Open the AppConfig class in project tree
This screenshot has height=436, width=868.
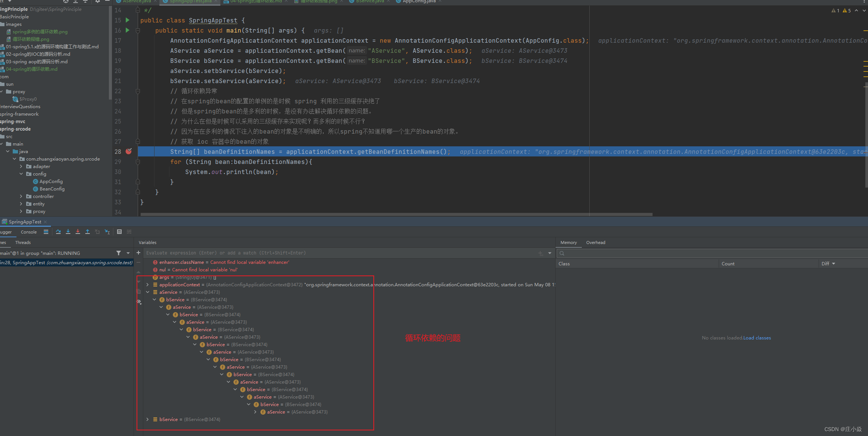pos(51,182)
